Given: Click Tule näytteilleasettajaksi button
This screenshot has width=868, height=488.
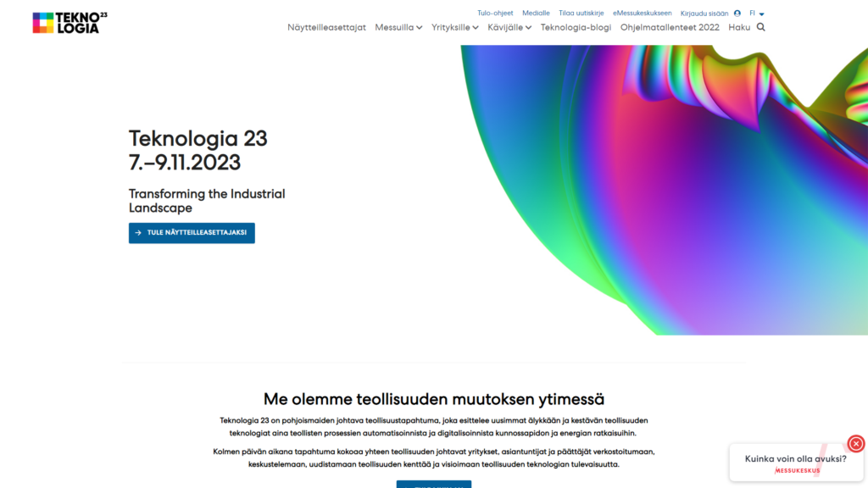Looking at the screenshot, I should point(192,233).
